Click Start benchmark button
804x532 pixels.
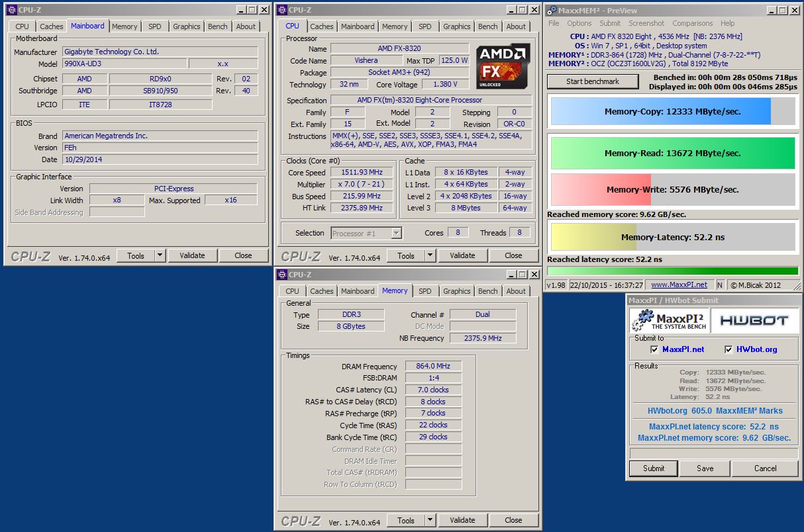[593, 81]
